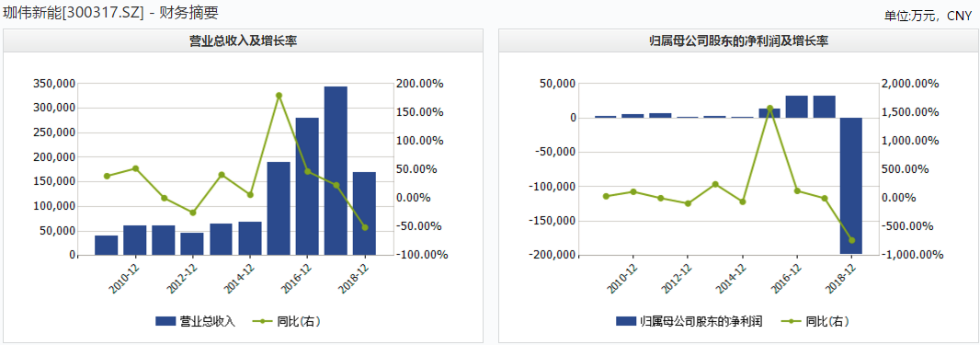The width and height of the screenshot is (980, 345).
Task: Click the revenue growth peak point near 175%
Action: pos(279,96)
